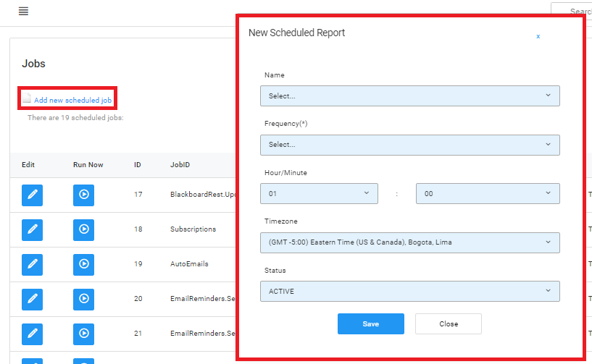
Task: Click the Save button
Action: pos(370,324)
